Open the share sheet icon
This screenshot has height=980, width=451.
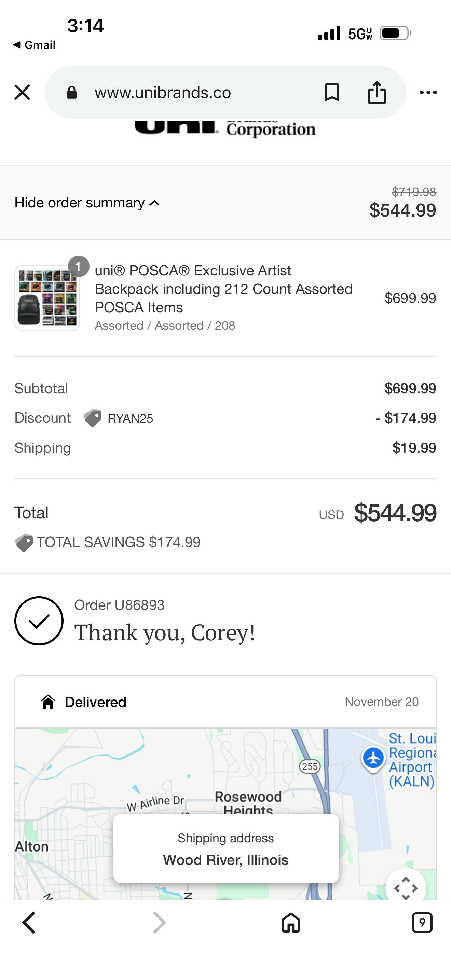[377, 93]
